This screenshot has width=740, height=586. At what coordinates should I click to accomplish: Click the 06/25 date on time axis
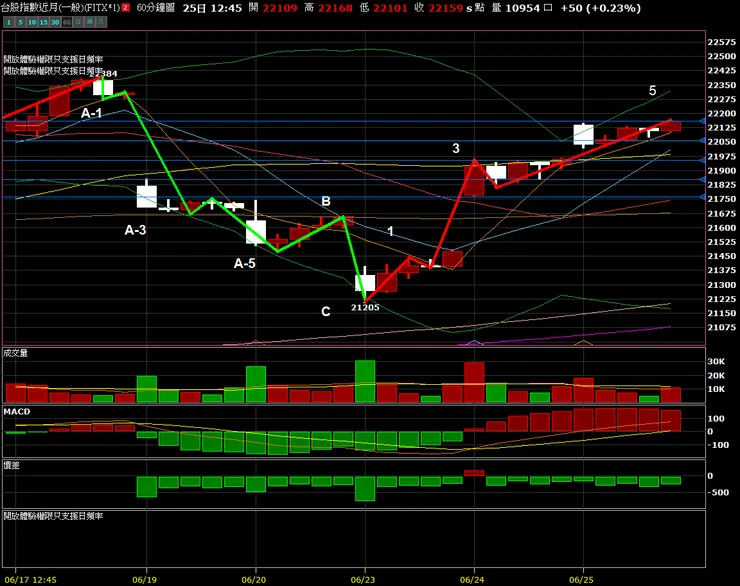(x=581, y=579)
